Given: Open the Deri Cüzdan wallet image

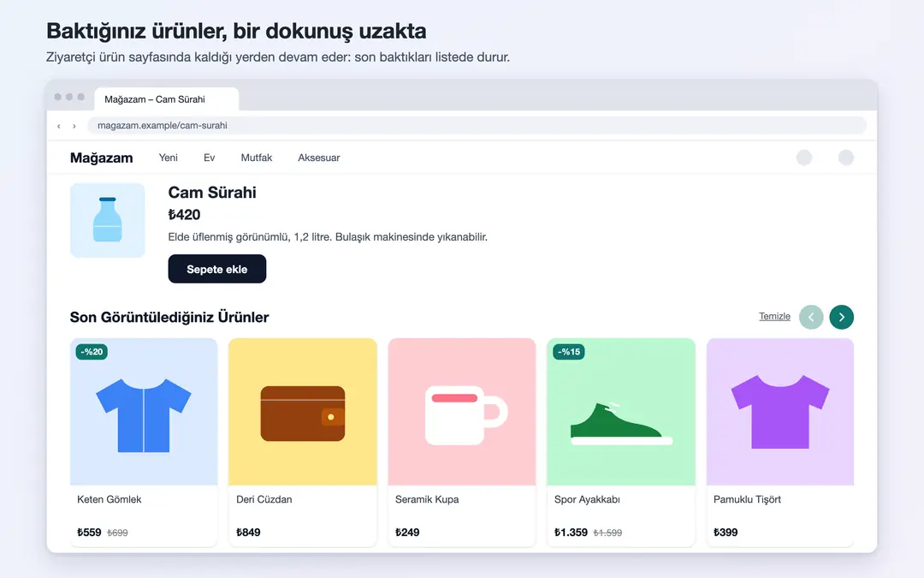Looking at the screenshot, I should pos(303,412).
